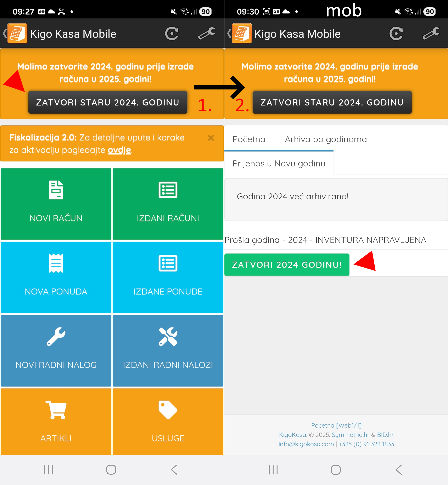Image resolution: width=448 pixels, height=485 pixels.
Task: Tap info@kigokasa.com email link
Action: pyautogui.click(x=306, y=444)
